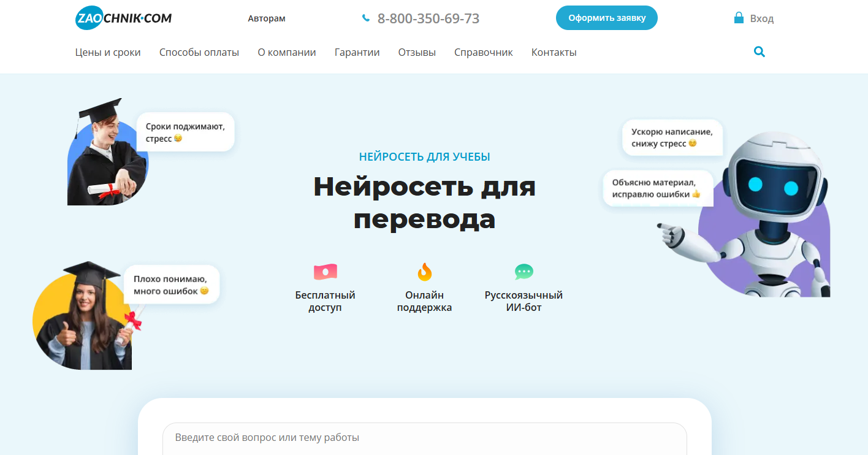868x455 pixels.
Task: Click the phone handset icon
Action: pos(366,18)
